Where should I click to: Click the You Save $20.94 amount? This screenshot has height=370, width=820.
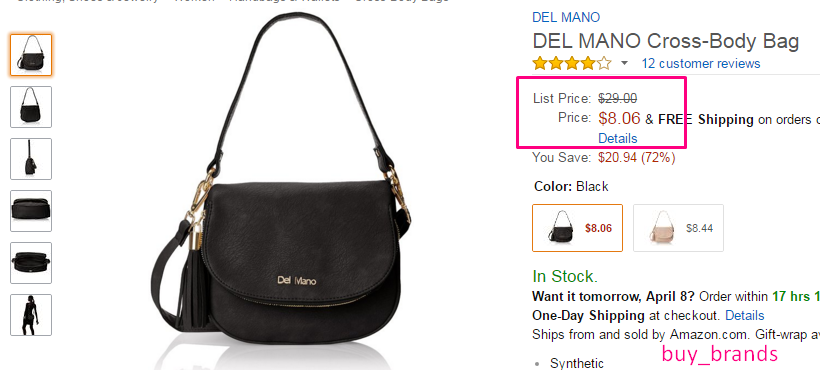coord(618,157)
